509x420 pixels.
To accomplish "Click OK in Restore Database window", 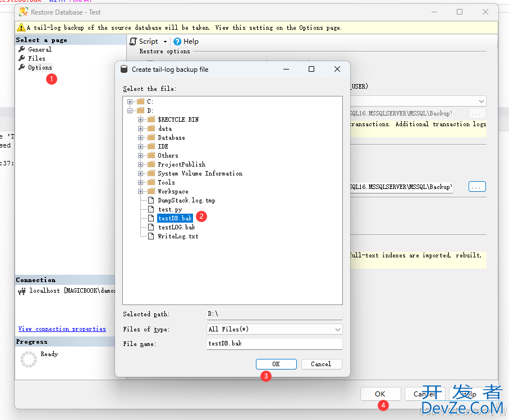I will point(380,394).
